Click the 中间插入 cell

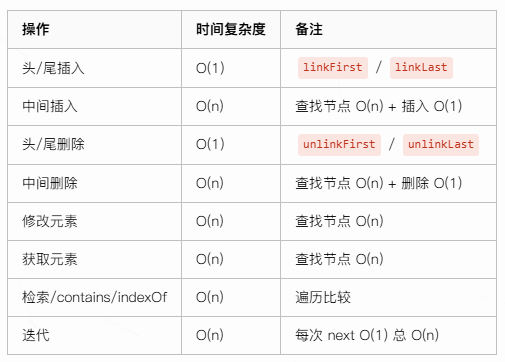pos(50,106)
